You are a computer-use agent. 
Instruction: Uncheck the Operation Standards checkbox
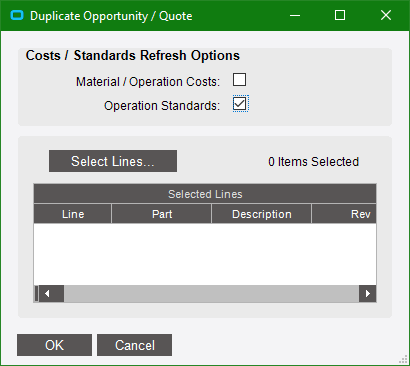240,104
